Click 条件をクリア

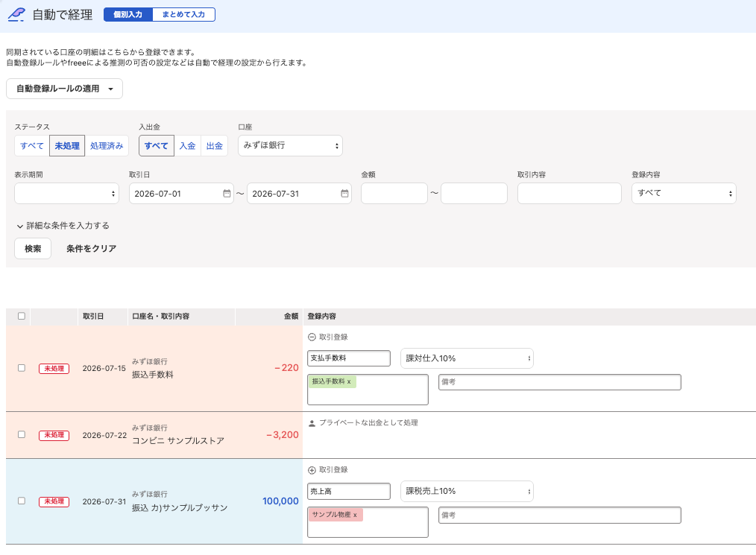click(x=91, y=249)
